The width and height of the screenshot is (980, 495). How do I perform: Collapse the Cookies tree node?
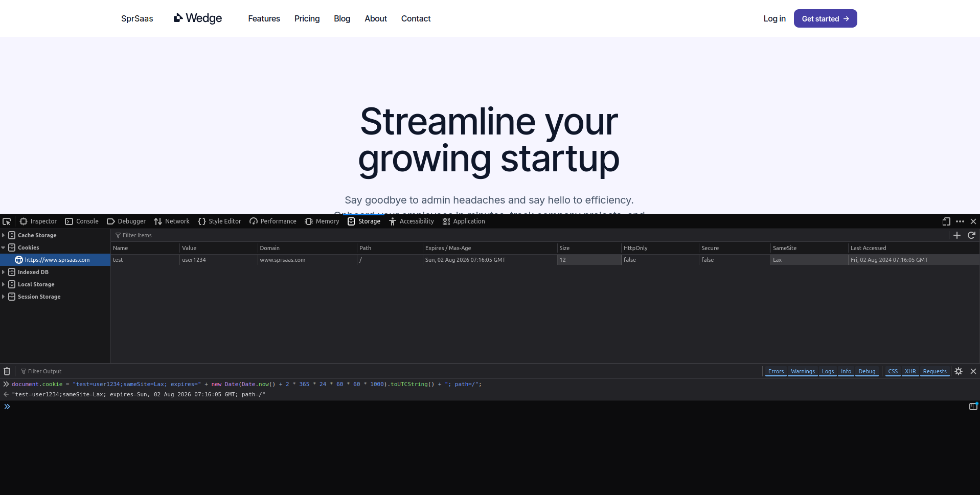[x=4, y=247]
